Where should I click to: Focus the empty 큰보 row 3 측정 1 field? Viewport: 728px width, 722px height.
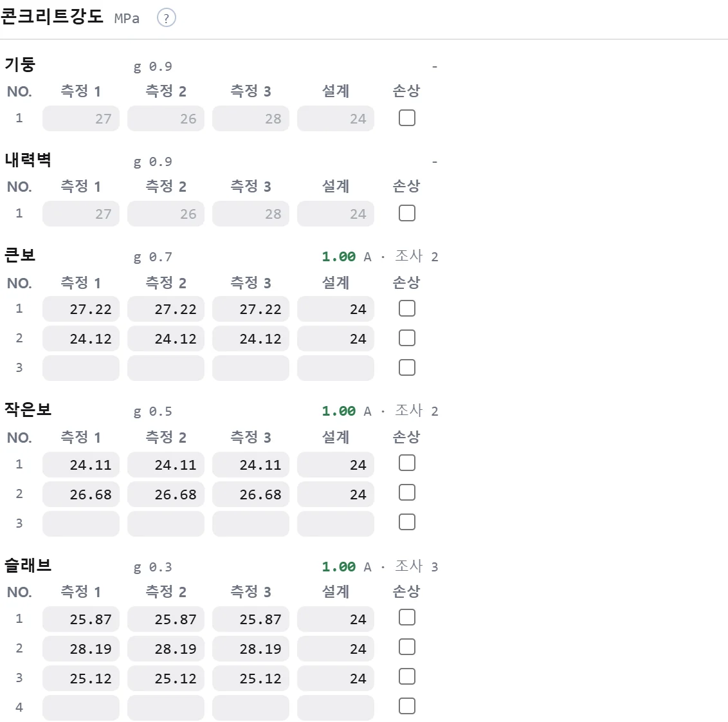click(x=81, y=368)
